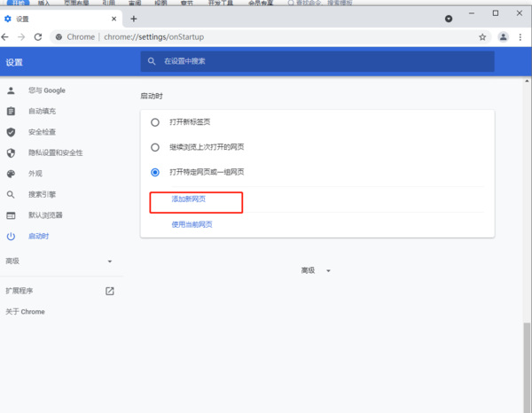Viewport: 532px width, 413px height.
Task: Open 扩展程序 external link in sidebar
Action: [110, 291]
